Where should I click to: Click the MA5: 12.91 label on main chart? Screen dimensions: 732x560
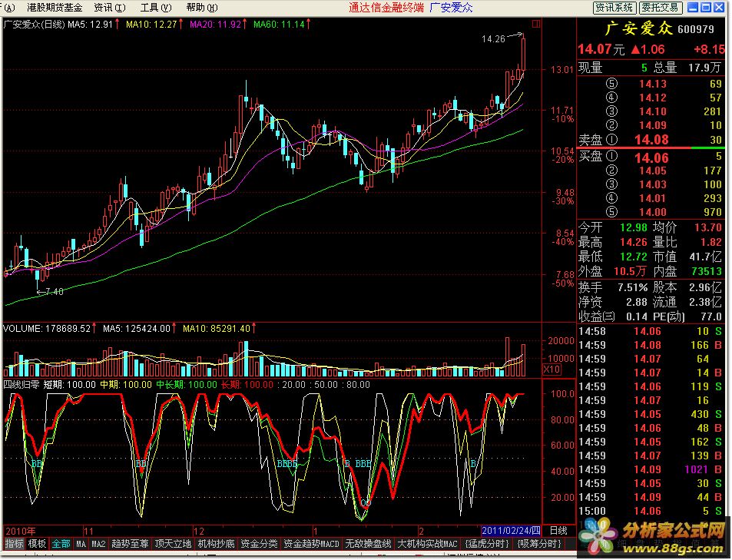[x=91, y=25]
